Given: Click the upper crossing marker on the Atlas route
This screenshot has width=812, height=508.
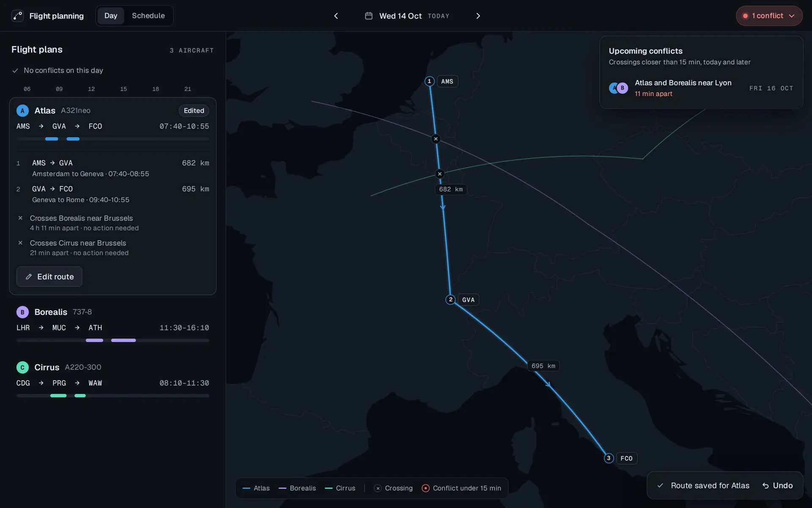Looking at the screenshot, I should pos(436,138).
